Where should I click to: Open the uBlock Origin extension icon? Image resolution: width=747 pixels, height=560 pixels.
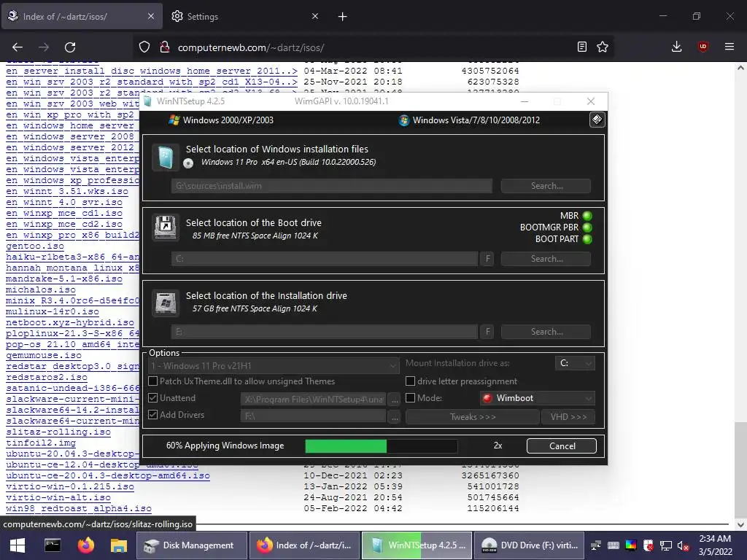click(703, 47)
